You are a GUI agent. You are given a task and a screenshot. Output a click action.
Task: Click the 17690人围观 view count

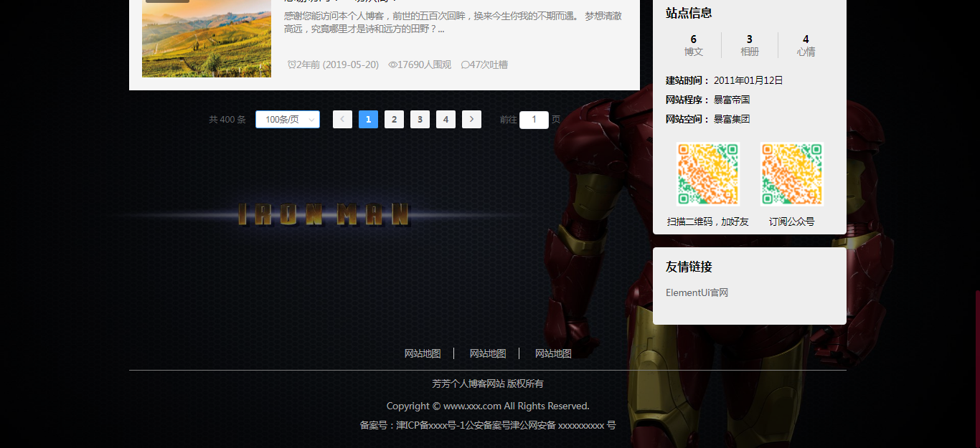pos(424,65)
